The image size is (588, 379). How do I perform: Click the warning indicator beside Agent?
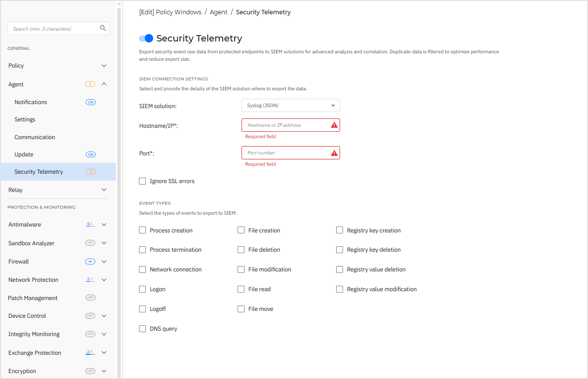[x=90, y=84]
